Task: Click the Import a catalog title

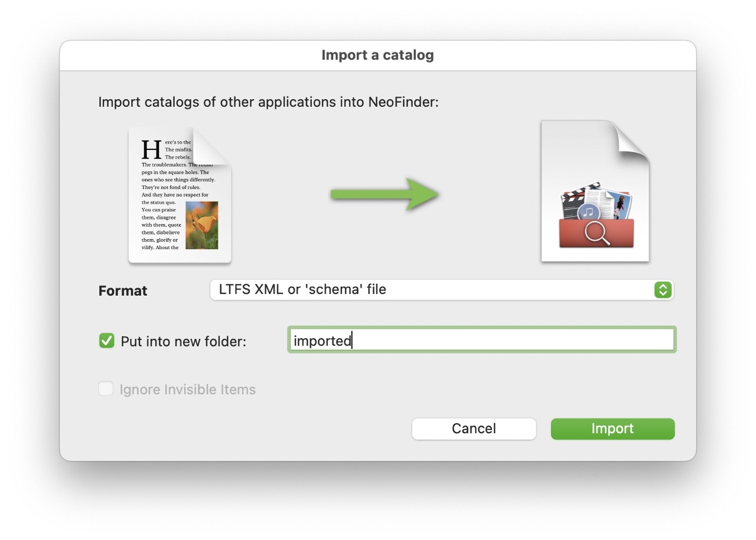Action: pyautogui.click(x=378, y=55)
